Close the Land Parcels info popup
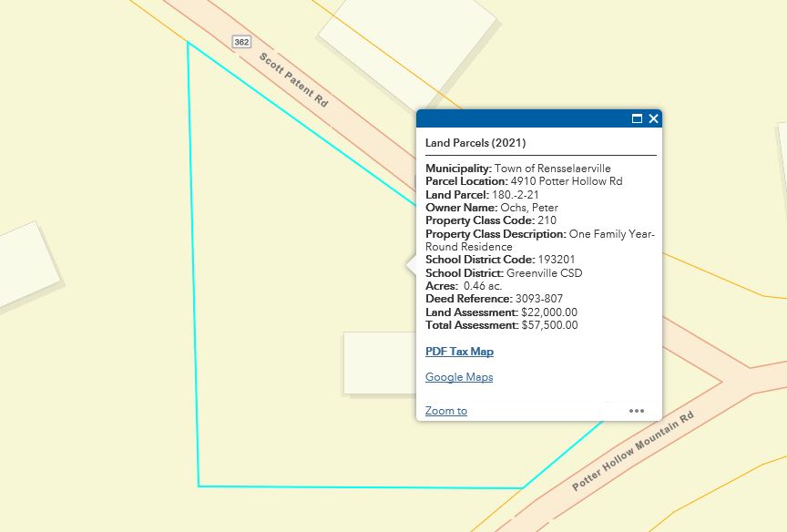Viewport: 787px width, 532px height. click(653, 118)
